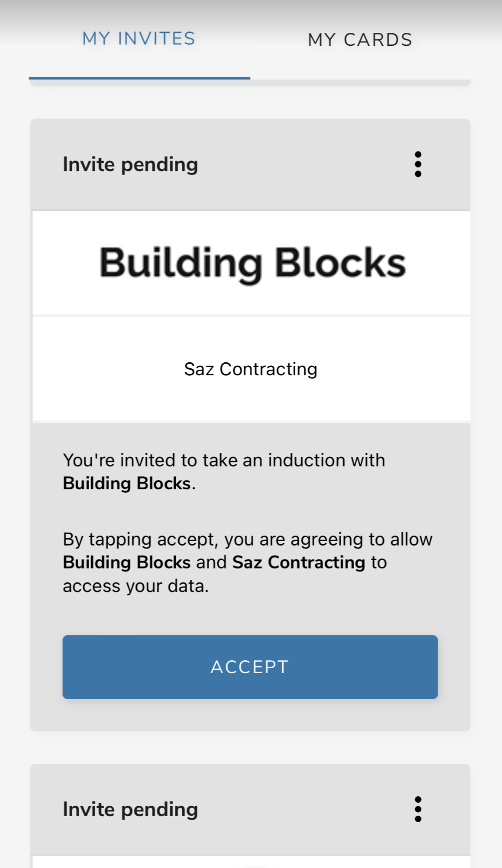This screenshot has height=868, width=502.
Task: Click the "You're invited to take an induction" line
Action: coord(224,460)
